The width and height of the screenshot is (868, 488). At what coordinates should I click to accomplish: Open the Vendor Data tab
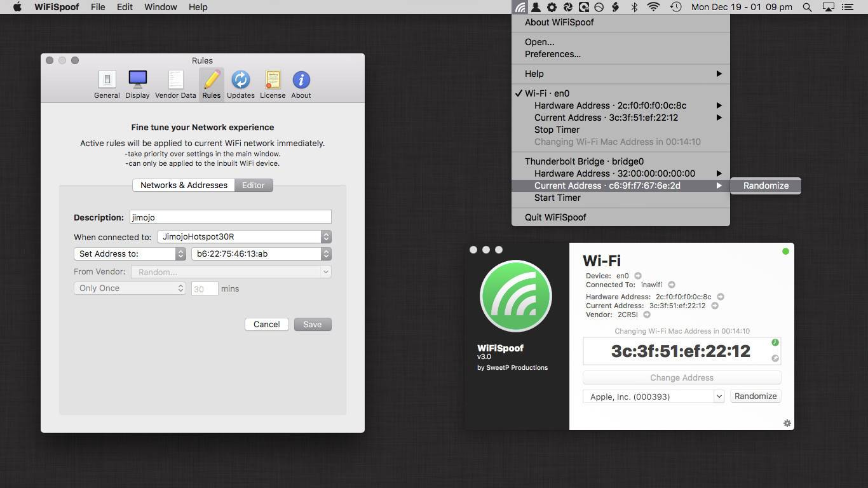(175, 85)
